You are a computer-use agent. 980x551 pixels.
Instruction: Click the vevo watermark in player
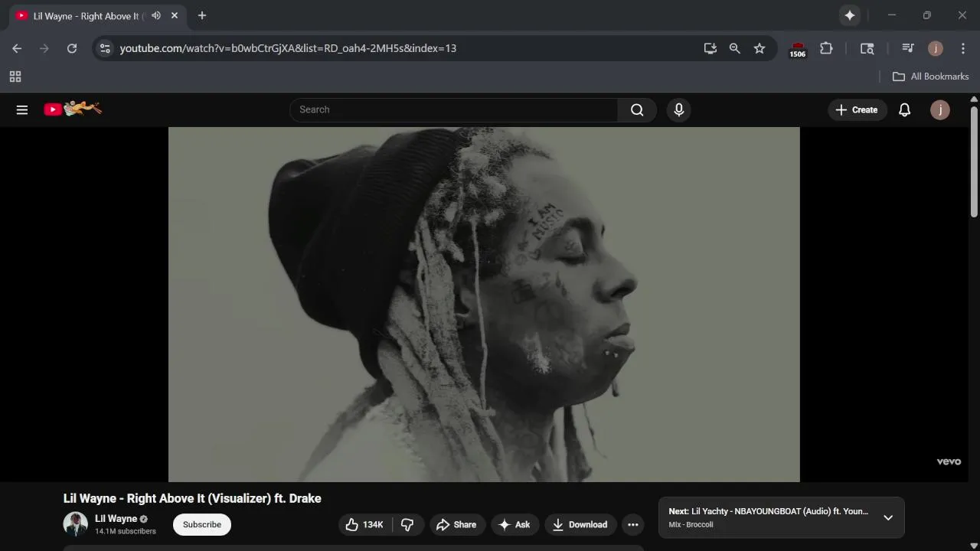click(949, 461)
